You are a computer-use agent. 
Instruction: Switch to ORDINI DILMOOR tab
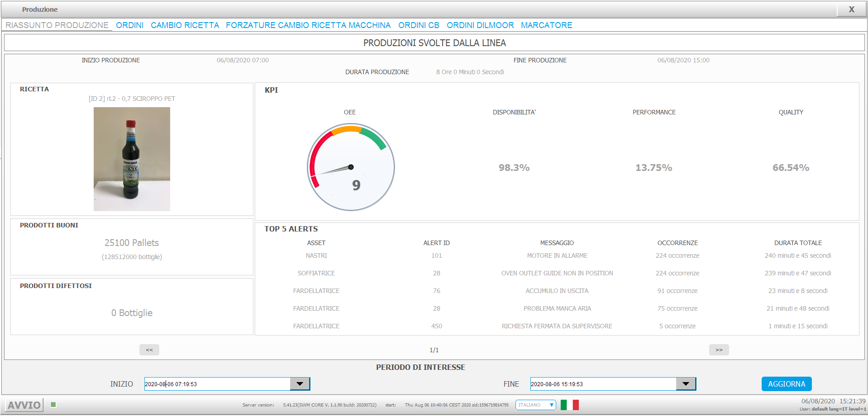click(480, 25)
